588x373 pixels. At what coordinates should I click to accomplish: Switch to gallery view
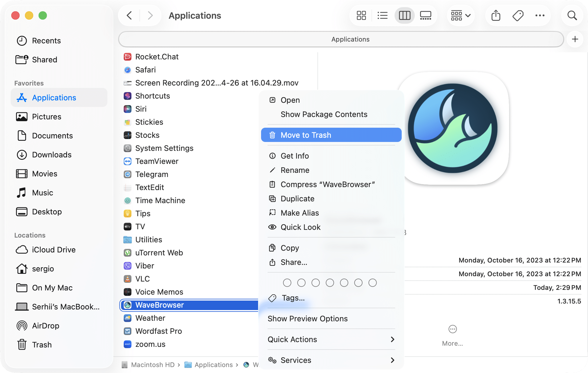pos(425,15)
